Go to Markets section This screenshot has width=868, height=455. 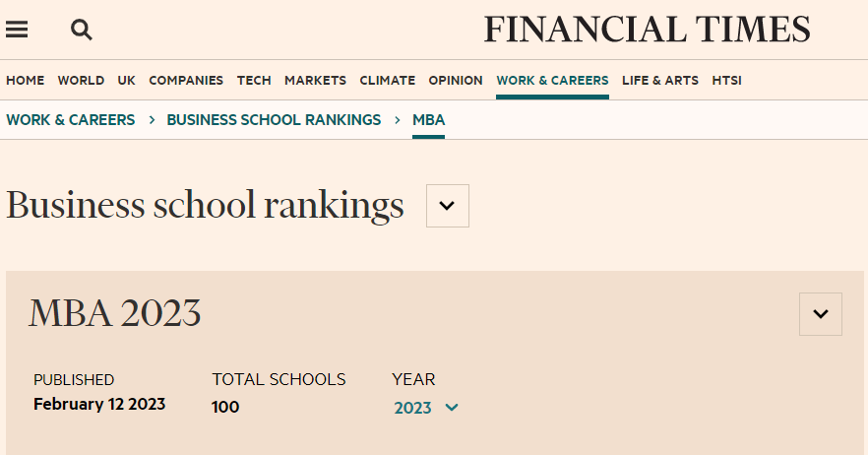click(315, 81)
